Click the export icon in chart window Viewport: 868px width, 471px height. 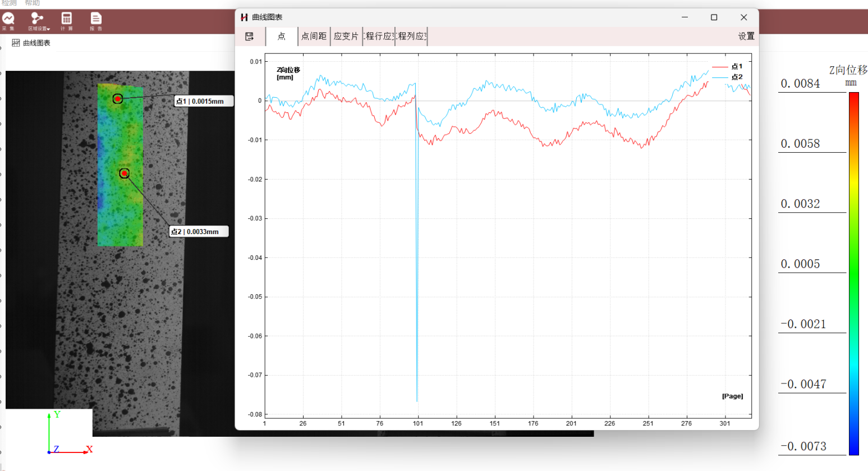(x=250, y=36)
